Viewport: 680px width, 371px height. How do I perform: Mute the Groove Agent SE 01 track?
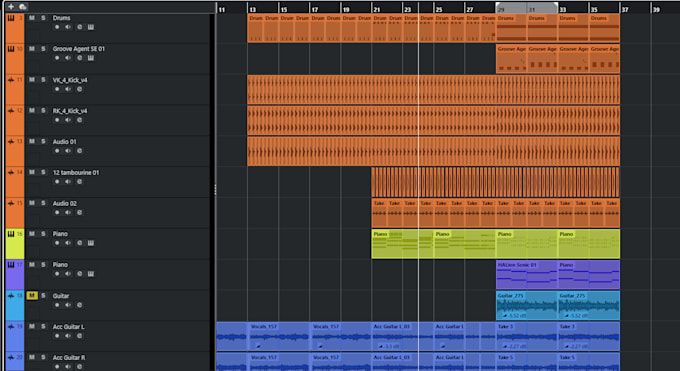[x=32, y=49]
